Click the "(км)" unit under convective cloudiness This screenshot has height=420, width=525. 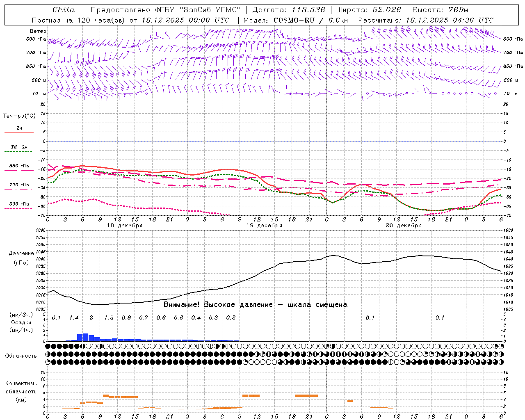point(21,400)
